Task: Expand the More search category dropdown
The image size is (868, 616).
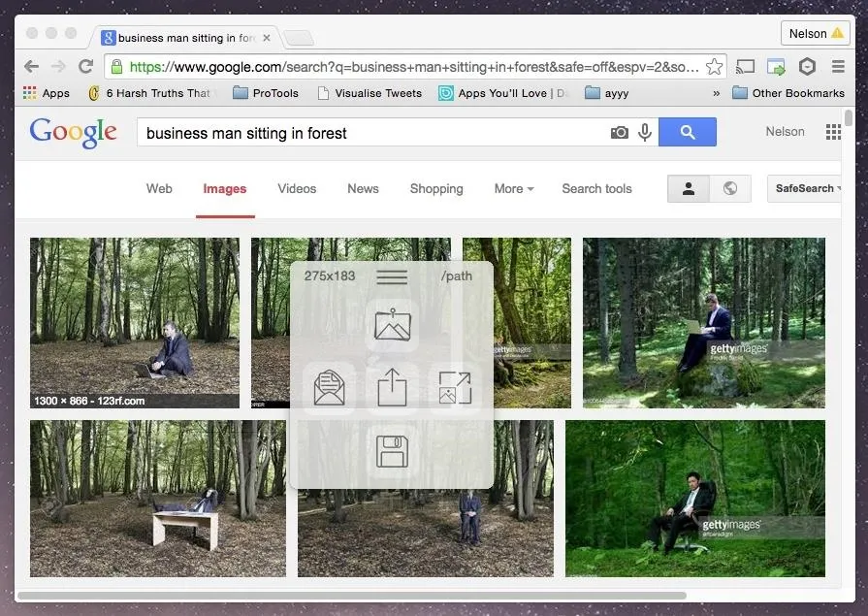Action: coord(514,189)
